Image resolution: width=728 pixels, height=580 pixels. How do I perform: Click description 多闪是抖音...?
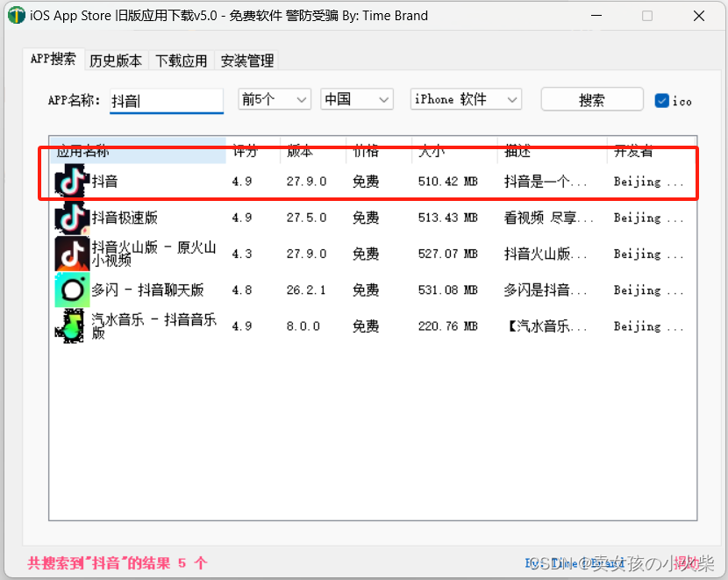[x=546, y=290]
